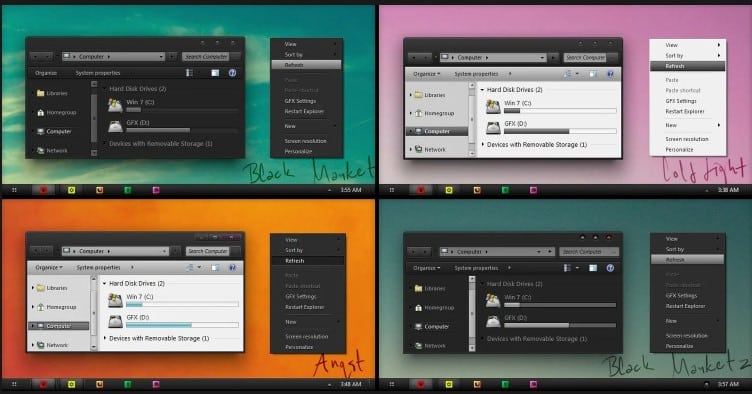Click the green taskbar icon below Angst desktop
The image size is (752, 394).
click(128, 384)
